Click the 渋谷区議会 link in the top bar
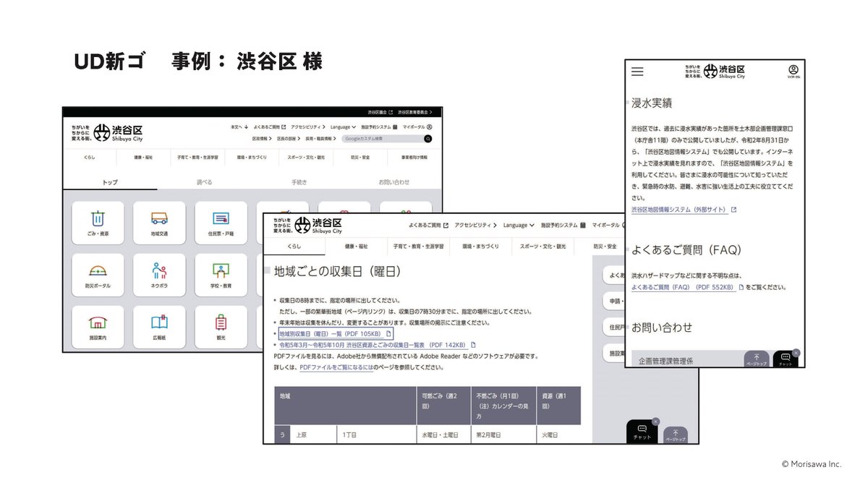The height and width of the screenshot is (488, 868). tap(380, 112)
